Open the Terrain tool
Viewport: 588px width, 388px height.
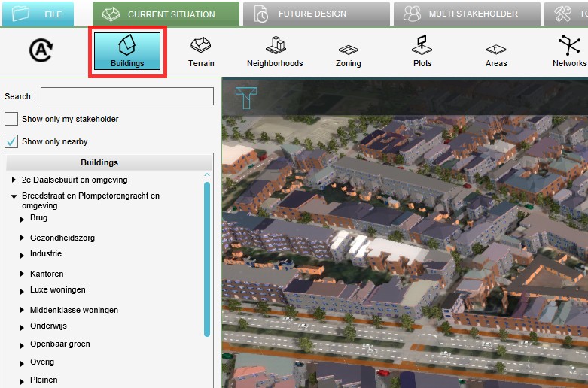point(201,51)
